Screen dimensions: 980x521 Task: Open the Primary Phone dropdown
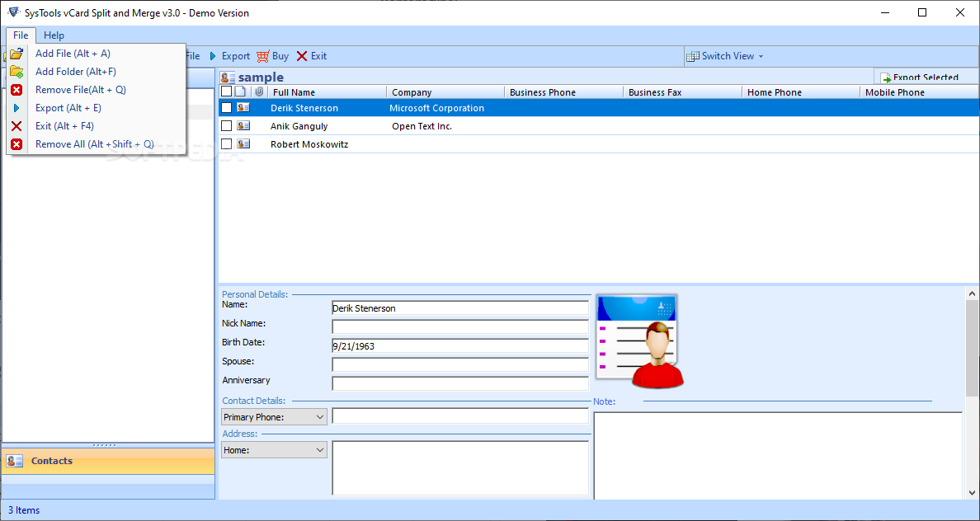coord(274,416)
